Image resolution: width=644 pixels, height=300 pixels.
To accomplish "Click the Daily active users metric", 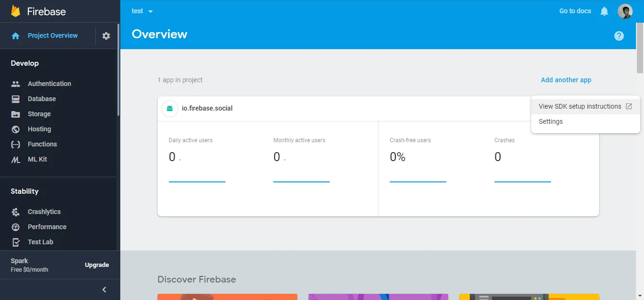I will coord(191,140).
